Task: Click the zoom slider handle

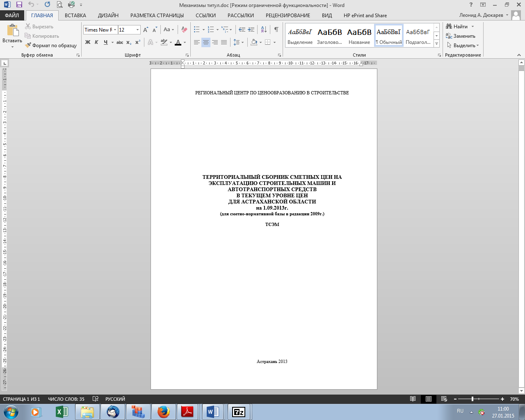Action: tap(472, 399)
